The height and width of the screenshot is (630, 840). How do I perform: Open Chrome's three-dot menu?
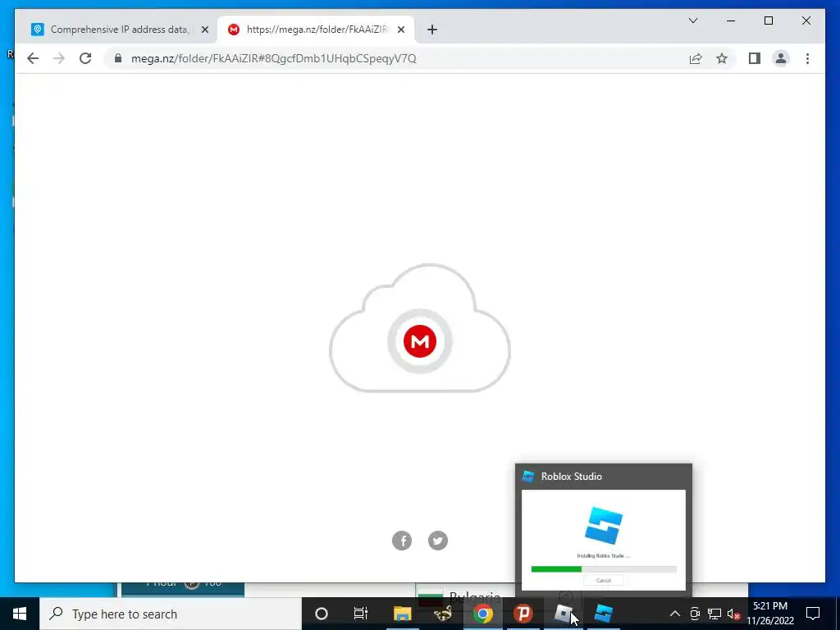pos(807,58)
